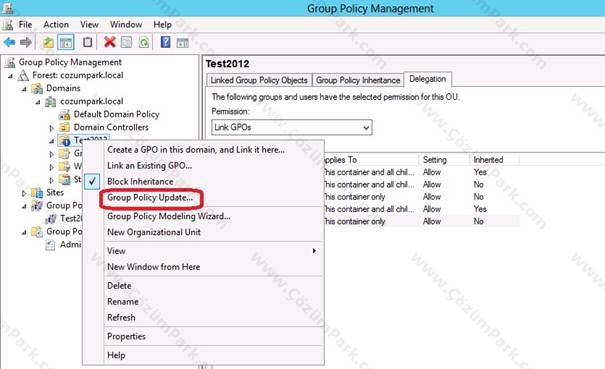Click the Forward arrow toolbar icon
Screen dimensions: 605x369
tap(26, 42)
